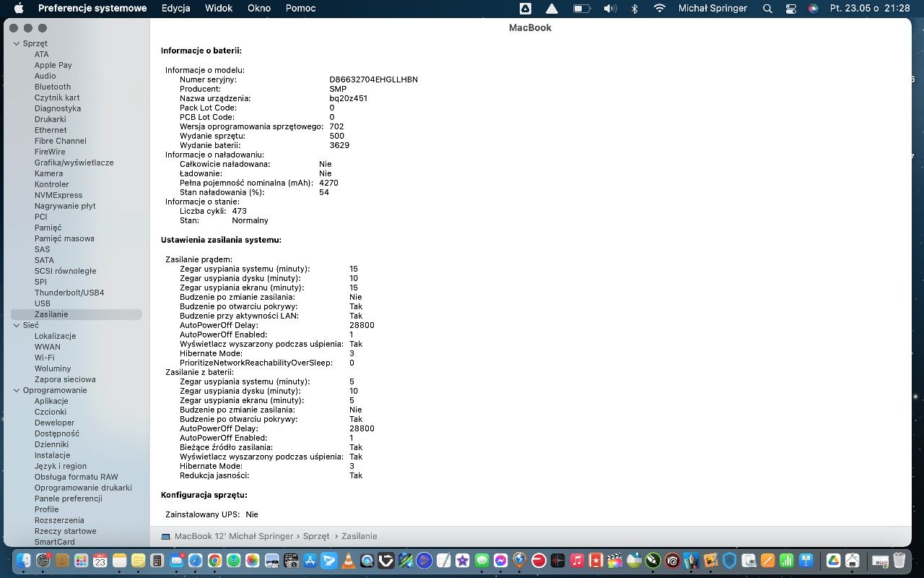924x578 pixels.
Task: Open Google Drive from the Dock
Action: click(x=833, y=561)
